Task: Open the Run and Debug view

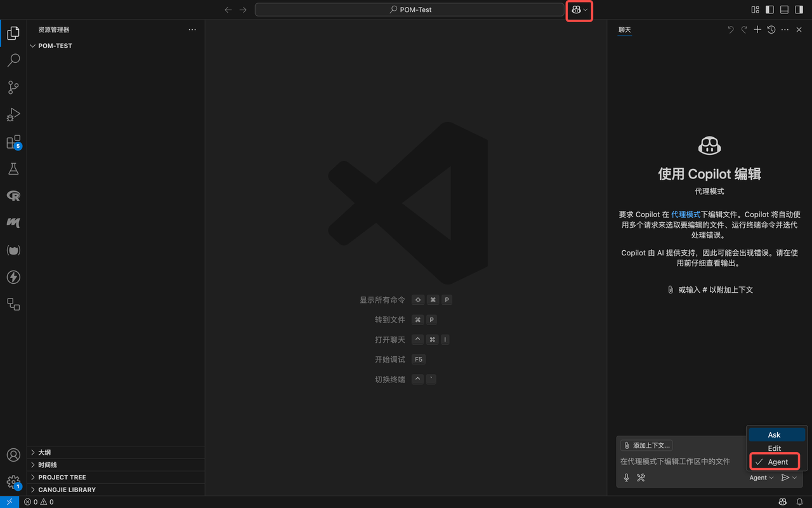Action: coord(13,115)
